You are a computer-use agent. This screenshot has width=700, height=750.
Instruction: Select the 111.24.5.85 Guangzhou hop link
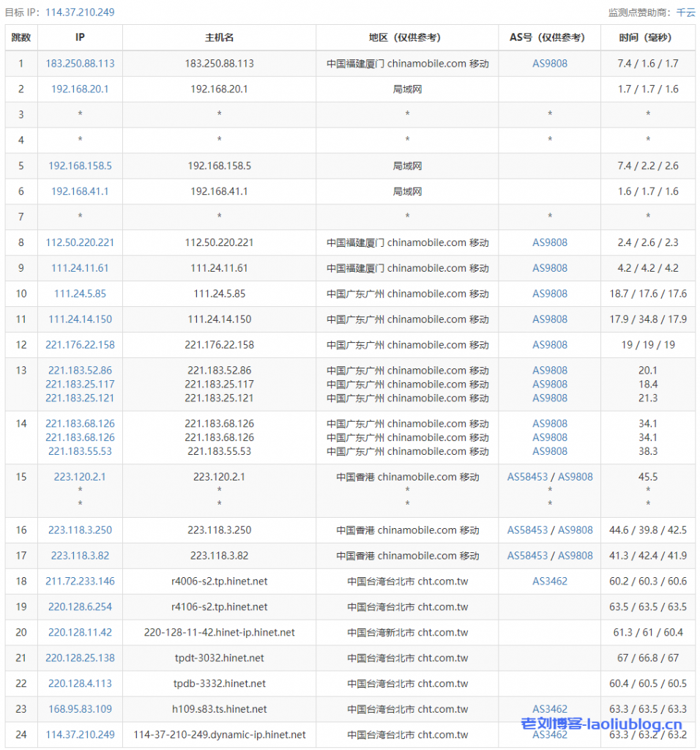click(80, 294)
